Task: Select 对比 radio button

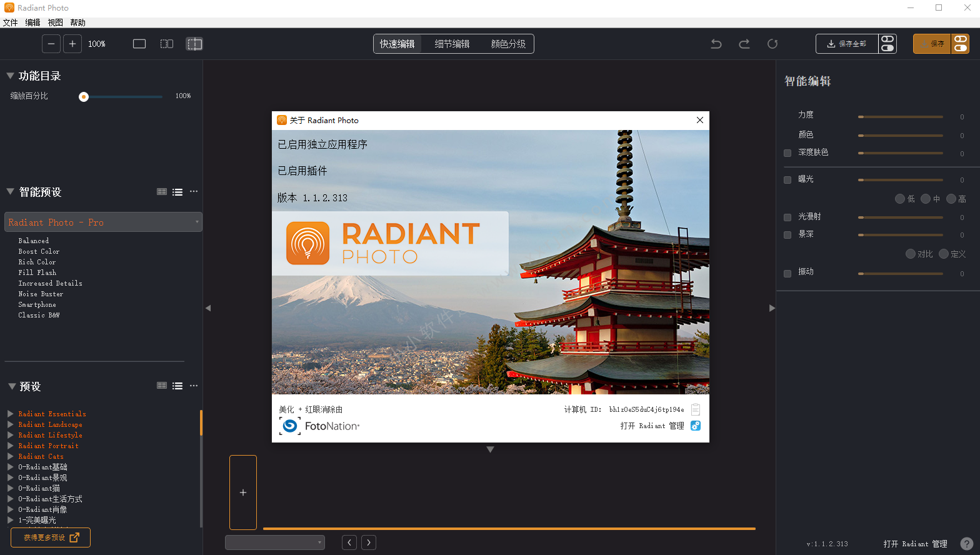Action: click(911, 254)
